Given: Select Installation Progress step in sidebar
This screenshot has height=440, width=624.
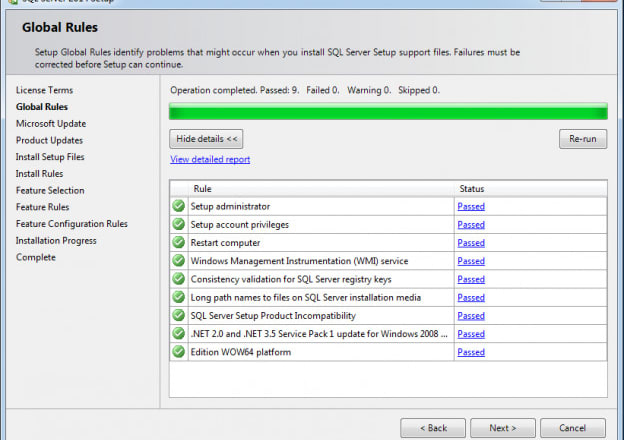Looking at the screenshot, I should pyautogui.click(x=56, y=241).
